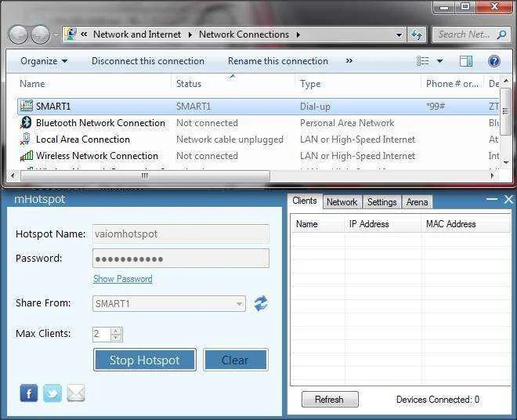
Task: Click the IP Address column header in Clients
Action: pyautogui.click(x=369, y=224)
